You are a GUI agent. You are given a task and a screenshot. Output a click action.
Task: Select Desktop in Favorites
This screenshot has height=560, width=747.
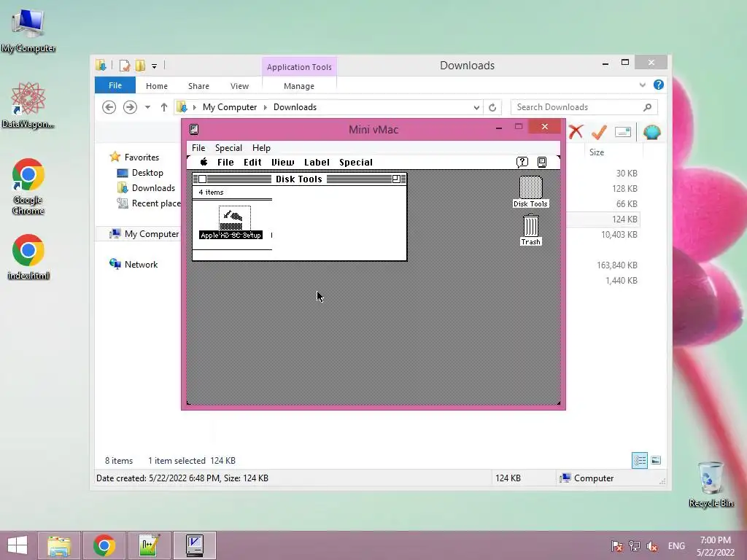(147, 173)
